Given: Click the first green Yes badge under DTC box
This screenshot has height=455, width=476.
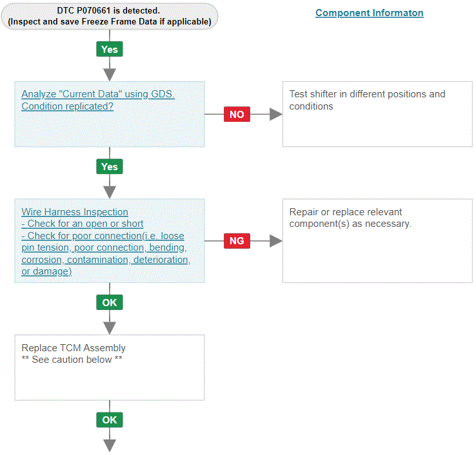Looking at the screenshot, I should click(110, 49).
